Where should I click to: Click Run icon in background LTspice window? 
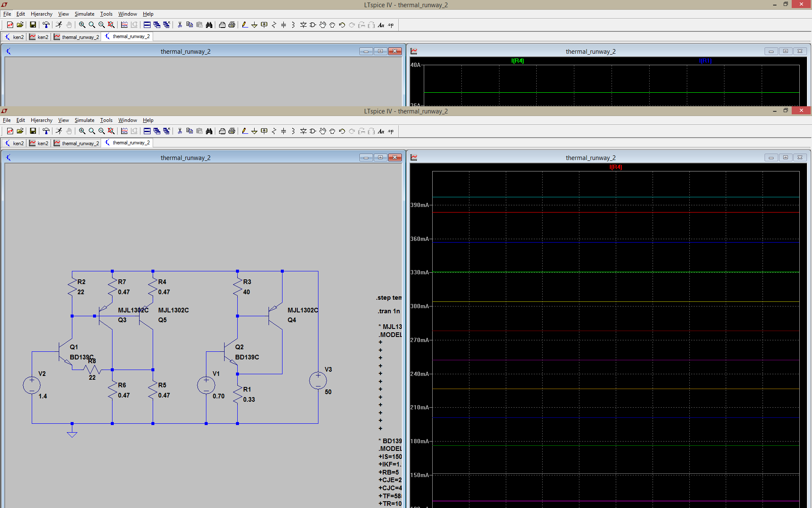59,25
